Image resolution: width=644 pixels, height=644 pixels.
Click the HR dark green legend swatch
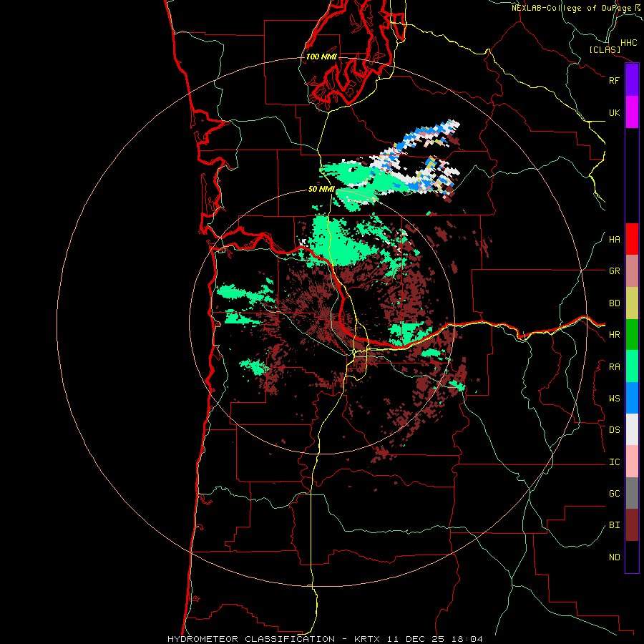coord(632,335)
